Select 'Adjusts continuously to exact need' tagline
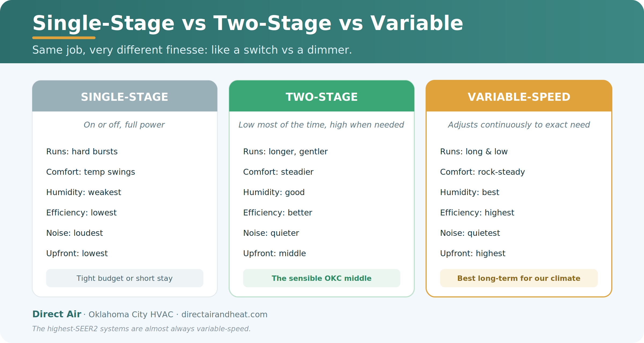This screenshot has height=343, width=644. (519, 125)
